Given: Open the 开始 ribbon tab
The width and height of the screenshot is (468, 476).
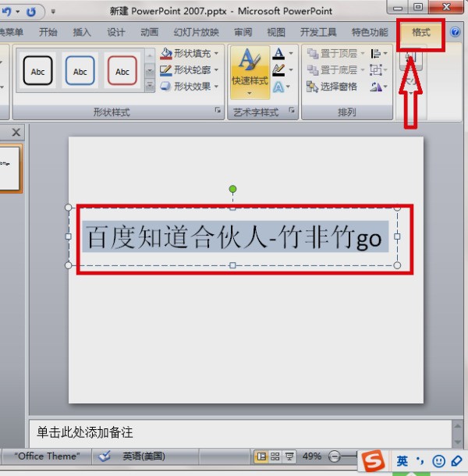Looking at the screenshot, I should point(48,32).
